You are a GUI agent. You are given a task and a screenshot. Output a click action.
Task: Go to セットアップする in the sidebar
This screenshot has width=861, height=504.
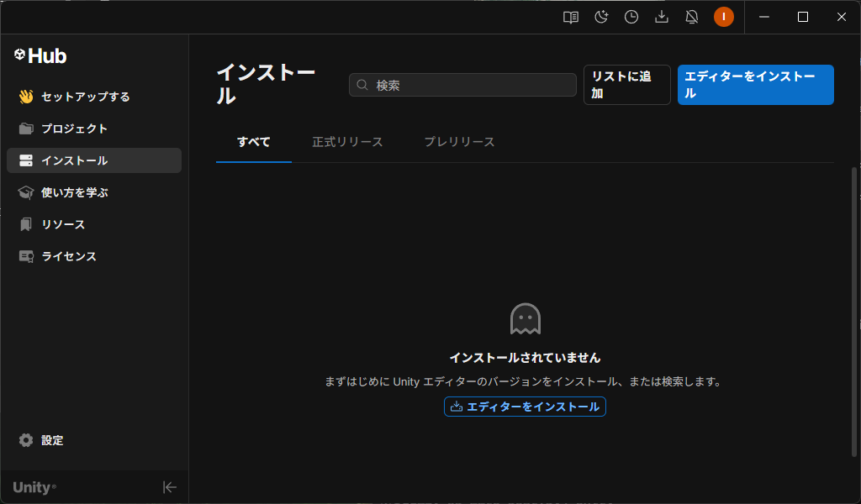click(x=85, y=97)
